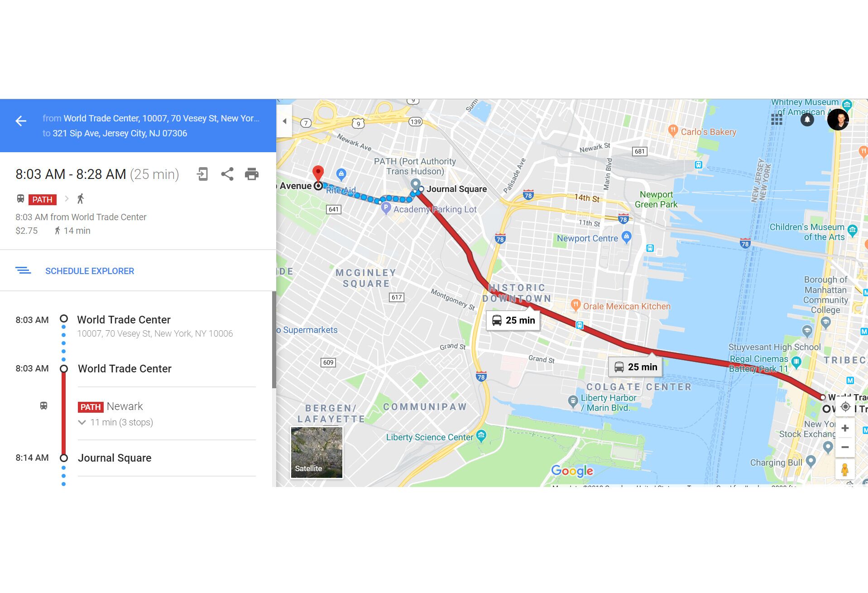Click the Journal Square stop in itinerary

pos(115,458)
